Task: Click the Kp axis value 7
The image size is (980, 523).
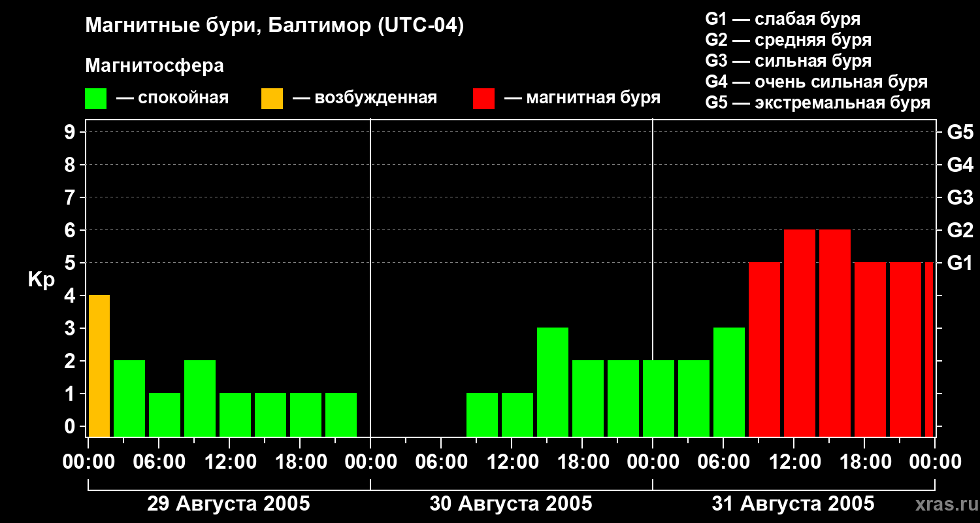Action: [x=71, y=197]
